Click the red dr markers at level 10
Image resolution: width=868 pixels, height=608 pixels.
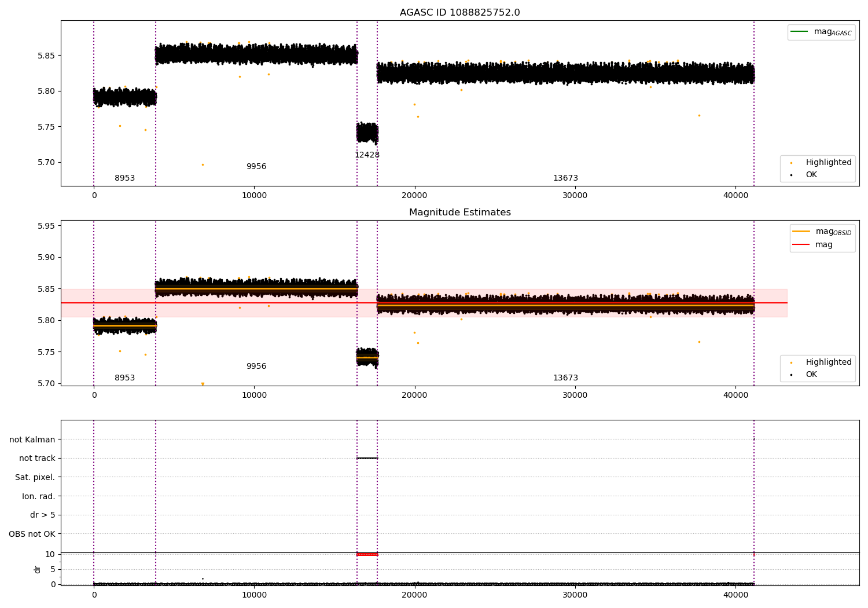367,554
